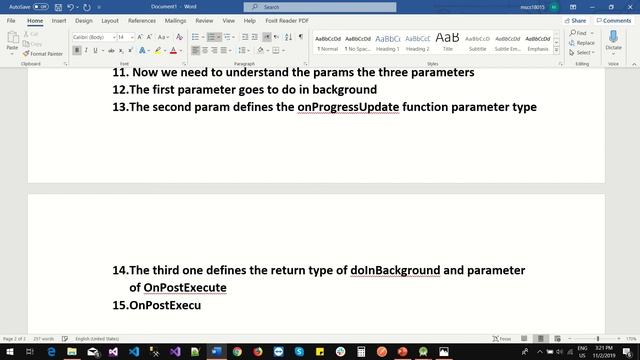
Task: Toggle left text alignment
Action: [x=196, y=50]
